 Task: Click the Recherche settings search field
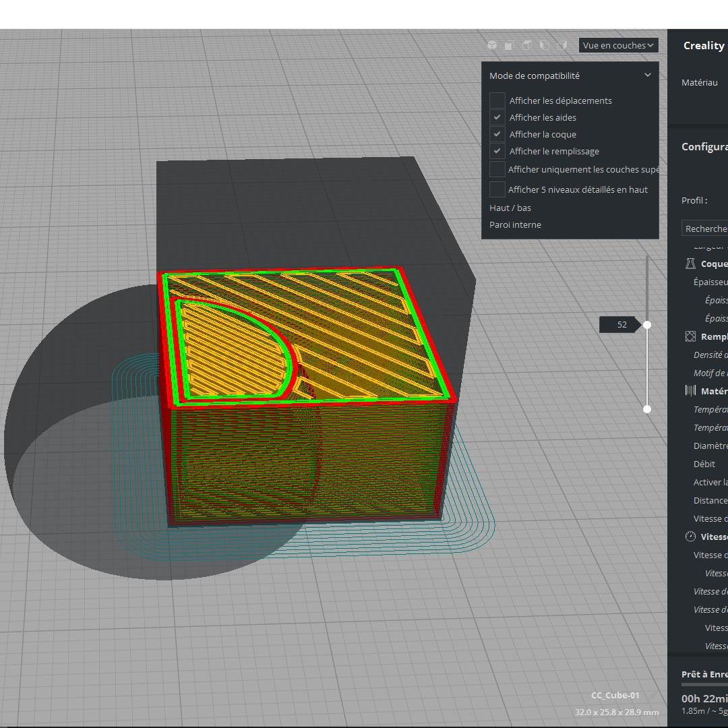click(705, 229)
